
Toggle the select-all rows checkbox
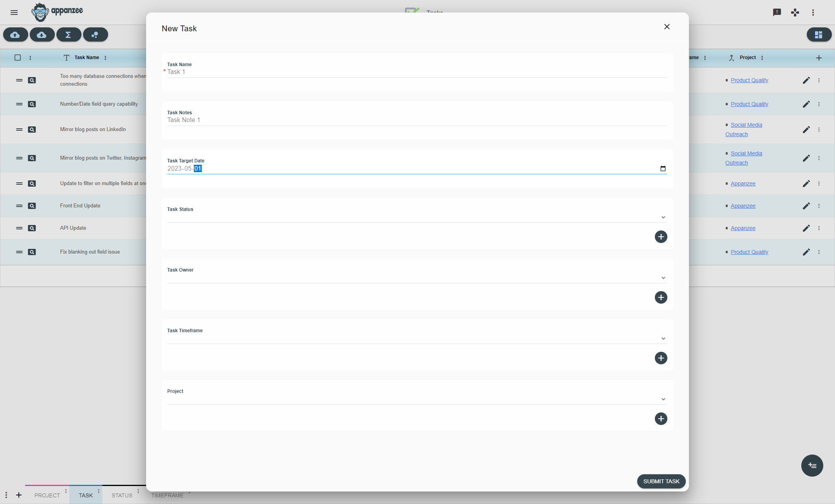pyautogui.click(x=18, y=58)
